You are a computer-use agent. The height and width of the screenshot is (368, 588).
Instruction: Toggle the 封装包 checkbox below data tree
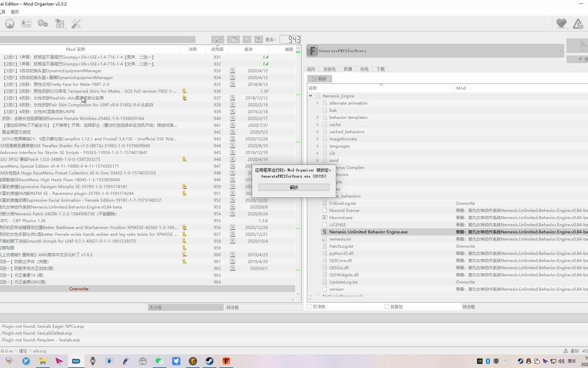click(x=387, y=307)
